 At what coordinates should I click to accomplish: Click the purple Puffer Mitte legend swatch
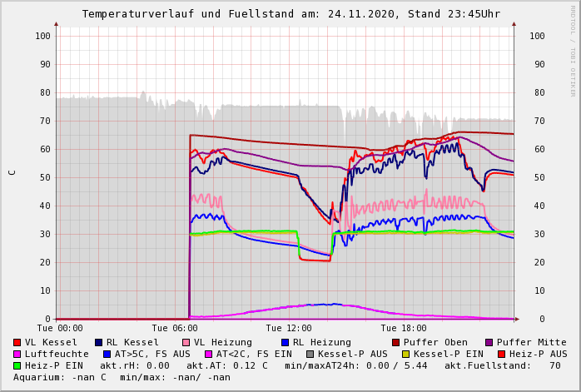coord(489,342)
